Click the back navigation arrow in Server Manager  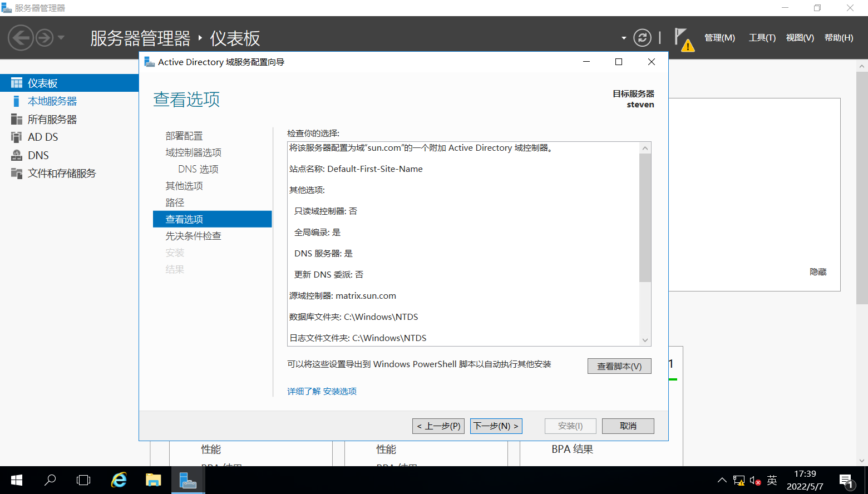(x=21, y=38)
